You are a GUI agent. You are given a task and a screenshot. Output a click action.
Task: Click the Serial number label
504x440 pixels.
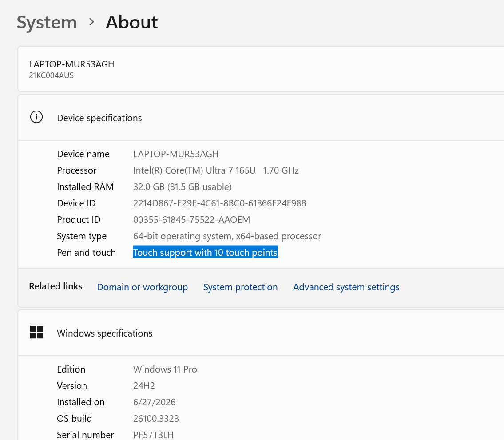pos(85,435)
